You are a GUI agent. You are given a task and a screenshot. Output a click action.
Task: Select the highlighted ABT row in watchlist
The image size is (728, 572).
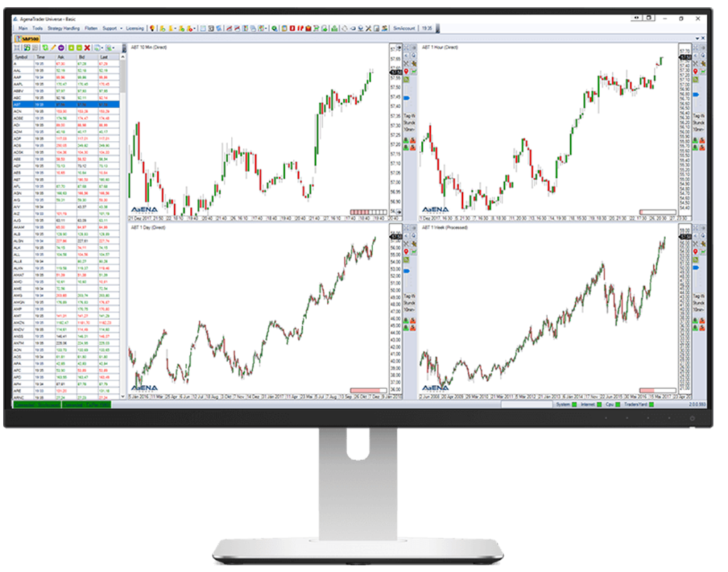click(66, 105)
